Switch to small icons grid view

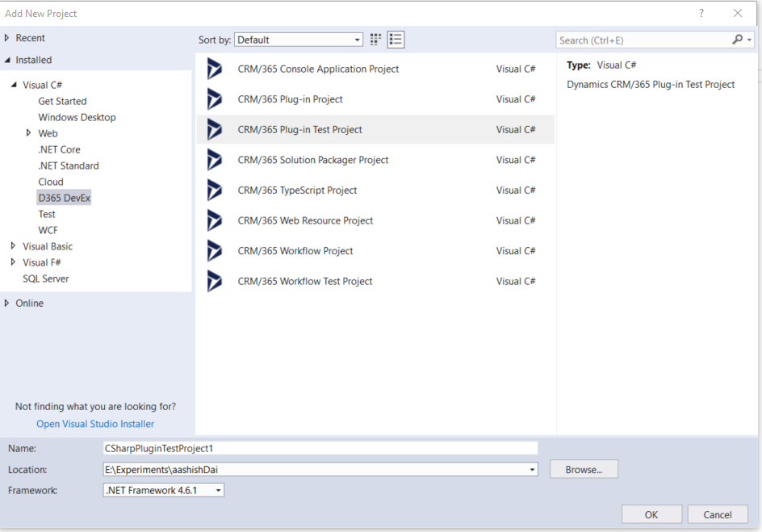pos(375,40)
